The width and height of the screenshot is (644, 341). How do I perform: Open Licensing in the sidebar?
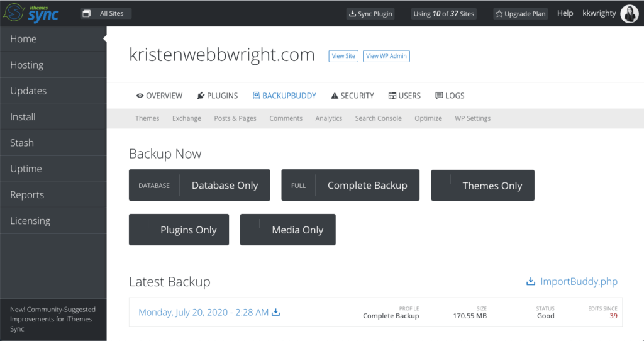[x=53, y=221]
